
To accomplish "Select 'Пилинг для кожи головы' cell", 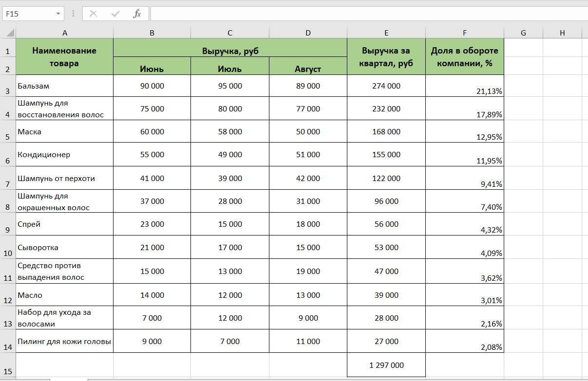I will 65,341.
